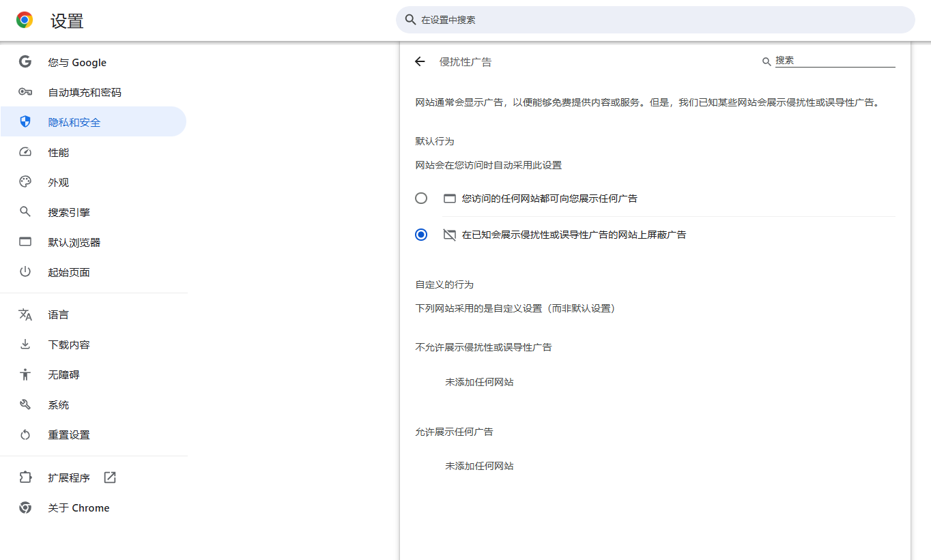
Task: Open 起始页面 settings section
Action: coord(94,272)
